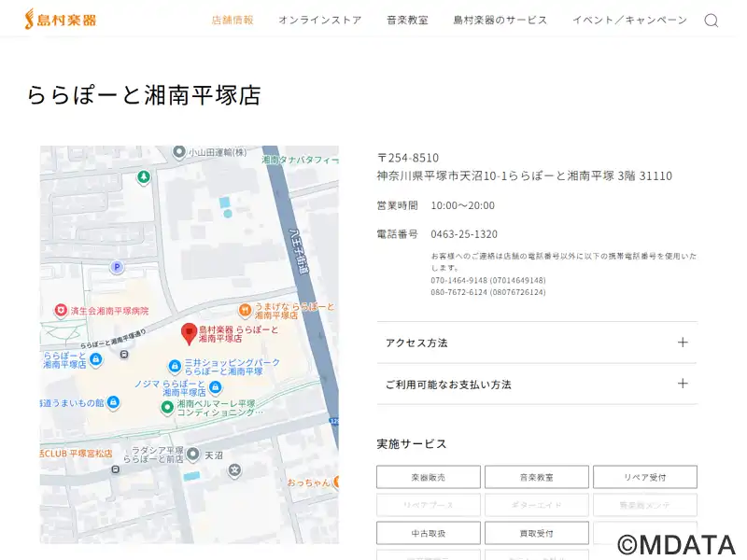Click the おっちゃん map label
Screen dimensions: 747x560
click(308, 483)
